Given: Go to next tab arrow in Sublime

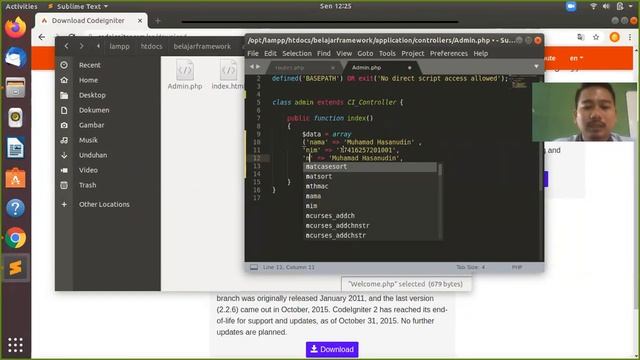Looking at the screenshot, I should point(258,67).
